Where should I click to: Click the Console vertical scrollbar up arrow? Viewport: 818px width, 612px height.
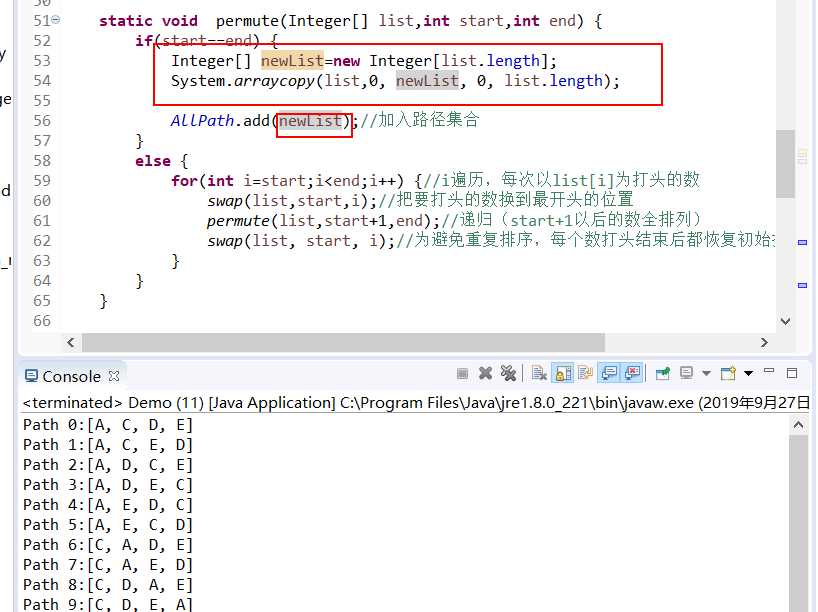click(798, 425)
